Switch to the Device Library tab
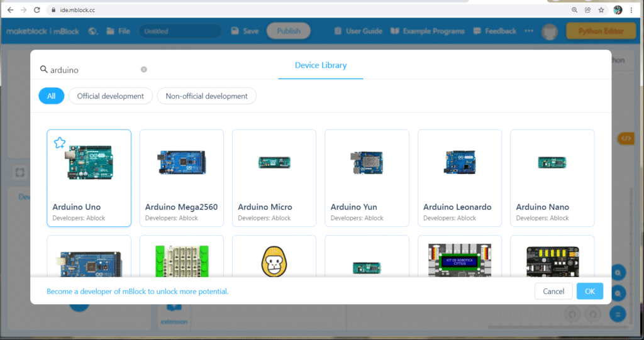Image resolution: width=644 pixels, height=340 pixels. coord(321,65)
